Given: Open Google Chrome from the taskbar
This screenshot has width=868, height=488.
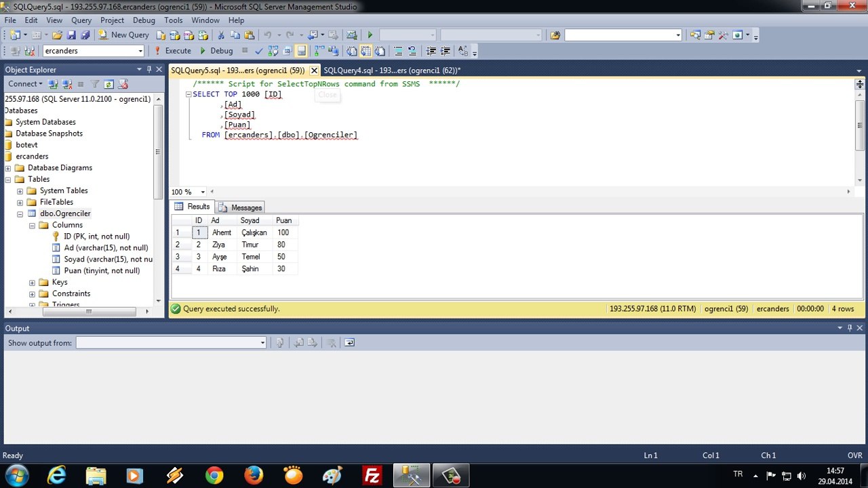Looking at the screenshot, I should [214, 476].
